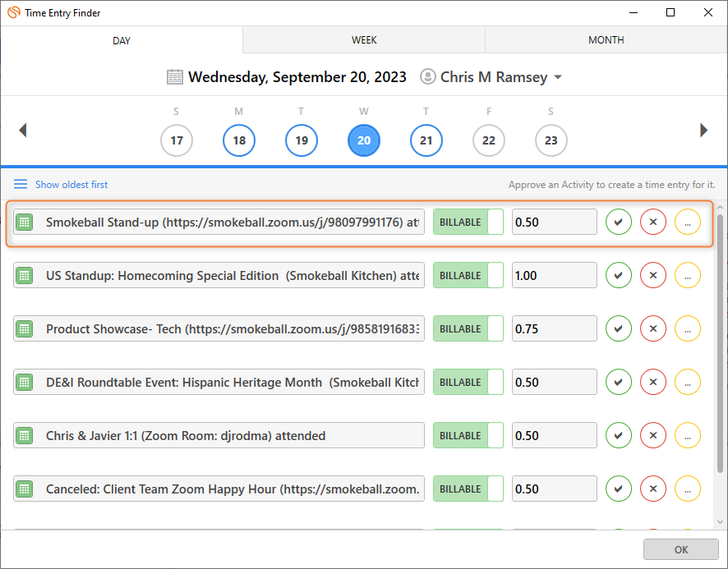Open more options for US Standup Homecoming
The width and height of the screenshot is (728, 569).
tap(687, 275)
